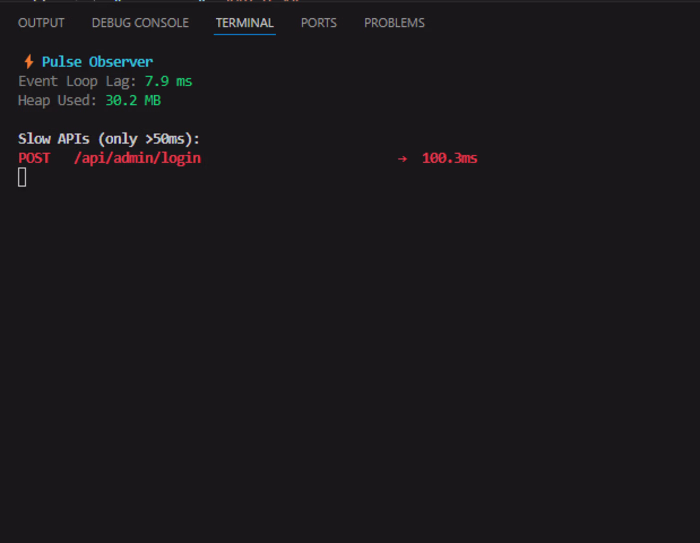Click the orange lightning bolt icon
Viewport: 700px width, 543px height.
click(29, 62)
